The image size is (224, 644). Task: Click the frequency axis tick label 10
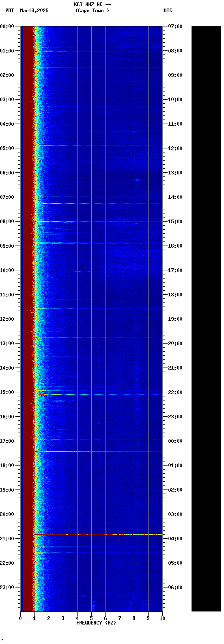pos(162,618)
